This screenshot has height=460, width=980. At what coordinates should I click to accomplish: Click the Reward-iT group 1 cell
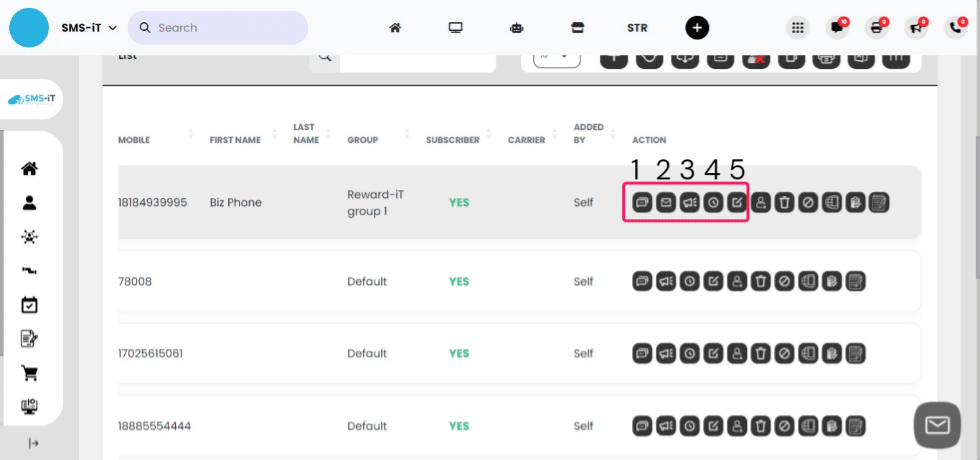[376, 203]
